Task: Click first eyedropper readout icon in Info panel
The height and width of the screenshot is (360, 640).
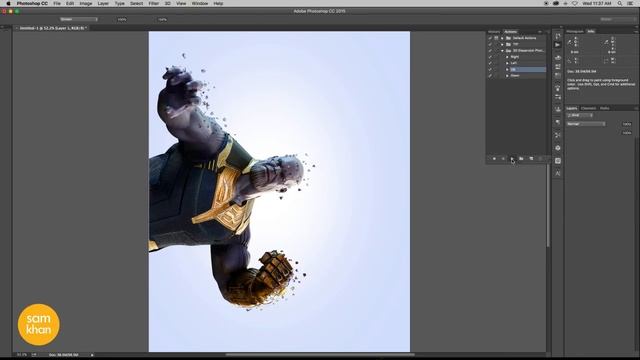Action: pyautogui.click(x=570, y=42)
